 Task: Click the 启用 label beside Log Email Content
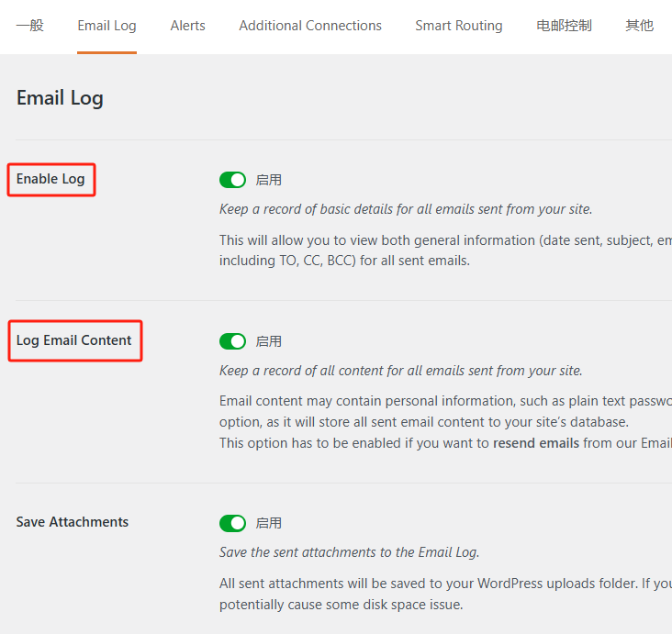pos(269,341)
